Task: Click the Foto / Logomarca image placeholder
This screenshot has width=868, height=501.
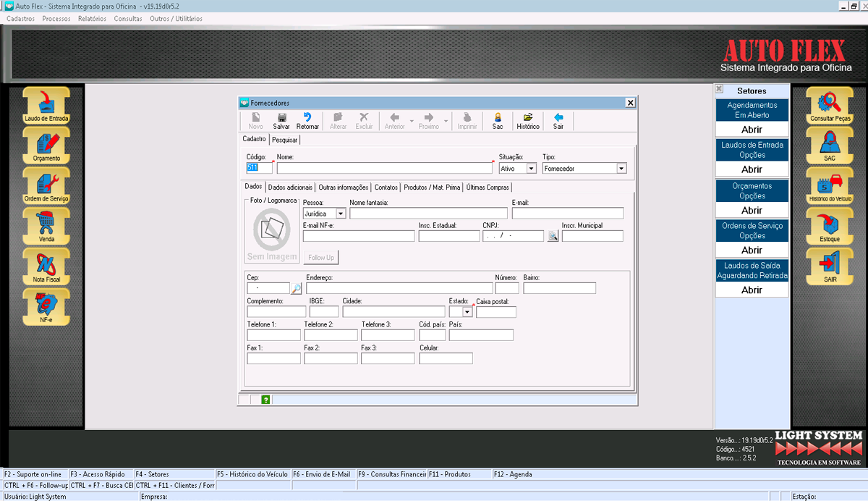Action: (272, 234)
